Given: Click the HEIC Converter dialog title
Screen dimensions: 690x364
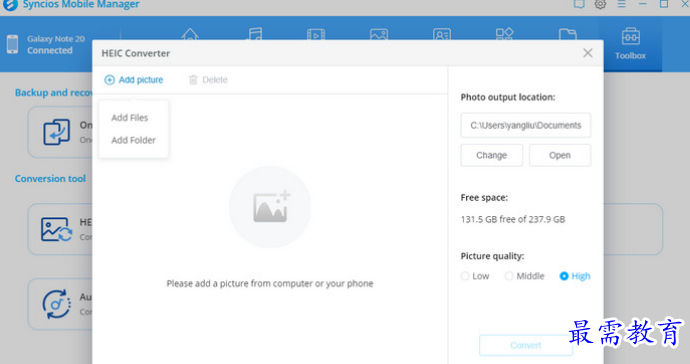Looking at the screenshot, I should 136,53.
